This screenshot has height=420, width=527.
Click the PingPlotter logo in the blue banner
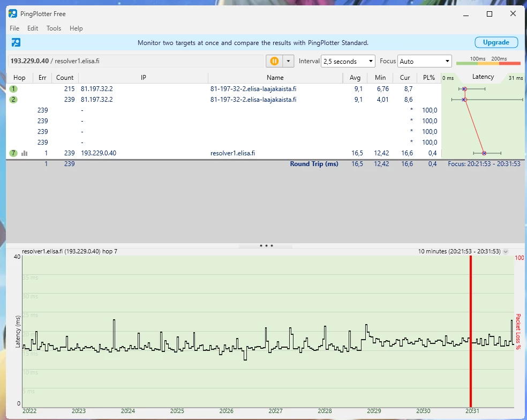[x=16, y=42]
